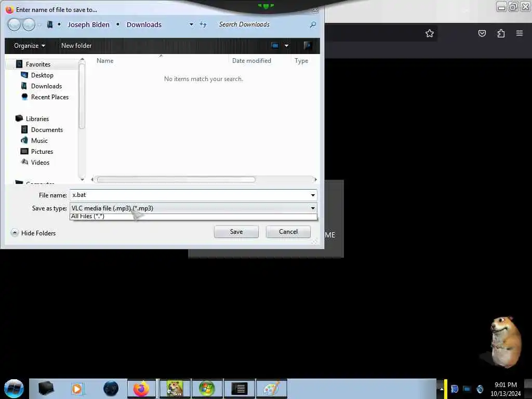Image resolution: width=532 pixels, height=399 pixels.
Task: Choose All Files (*.*) from type list
Action: pos(193,217)
